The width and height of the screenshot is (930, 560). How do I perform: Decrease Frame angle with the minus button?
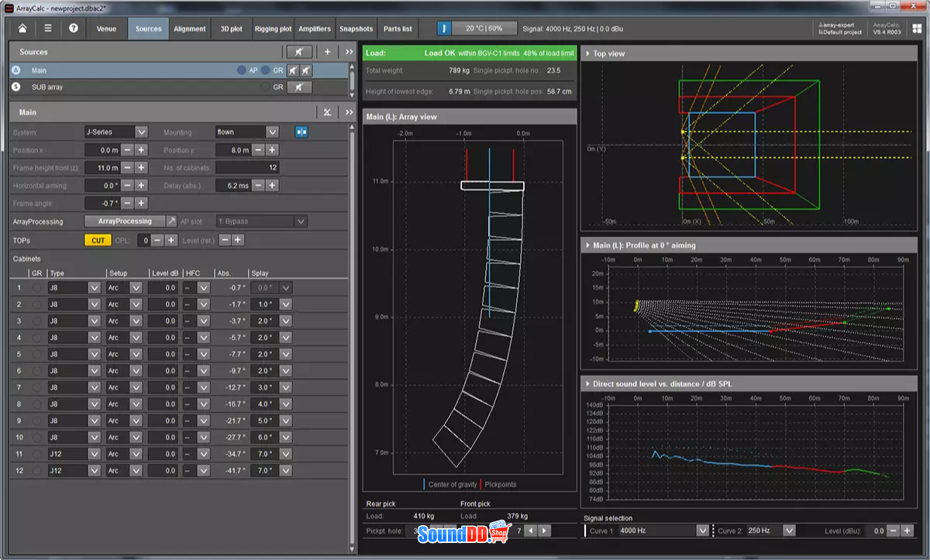tap(128, 204)
